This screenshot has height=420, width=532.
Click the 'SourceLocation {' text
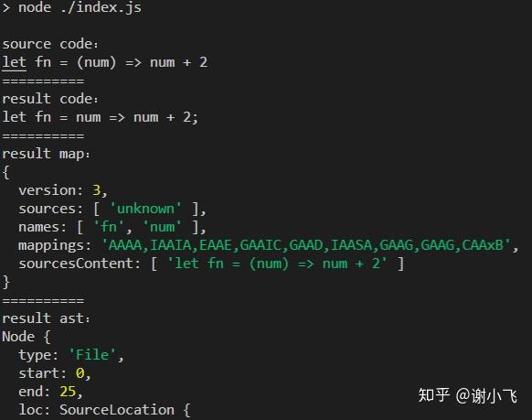(x=125, y=410)
